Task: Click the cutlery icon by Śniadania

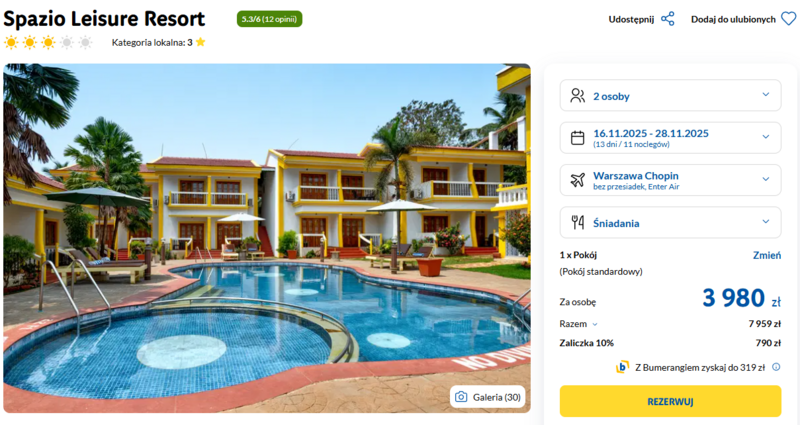Action: click(x=578, y=222)
